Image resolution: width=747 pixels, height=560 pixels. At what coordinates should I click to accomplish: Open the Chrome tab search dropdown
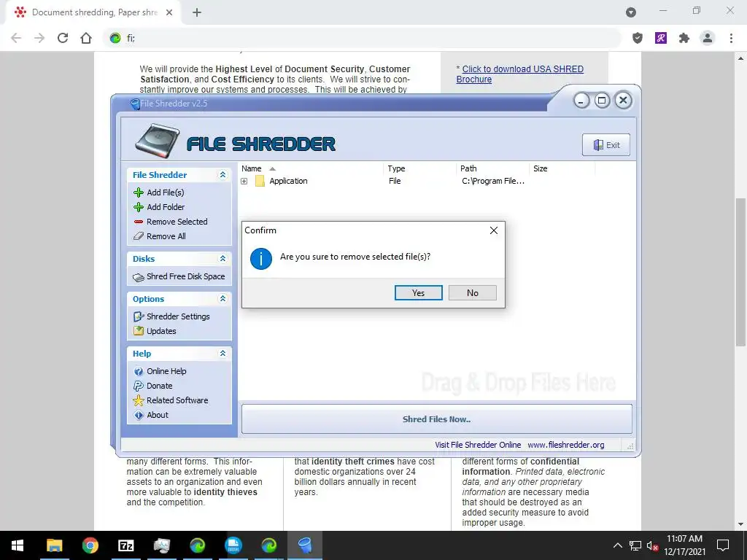631,12
